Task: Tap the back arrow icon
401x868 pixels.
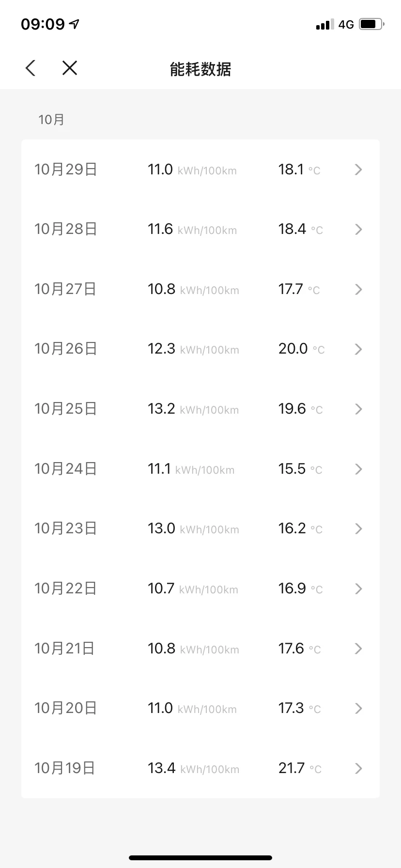Action: pos(31,68)
